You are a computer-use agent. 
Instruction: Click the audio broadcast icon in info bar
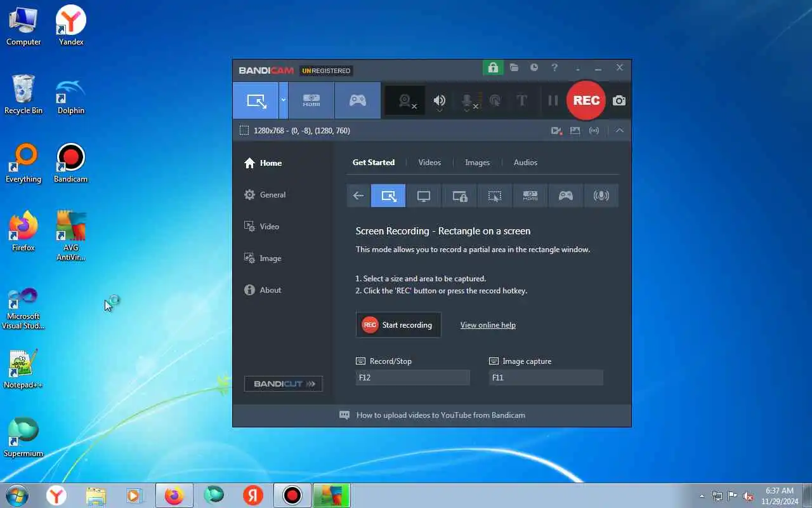[x=594, y=130]
